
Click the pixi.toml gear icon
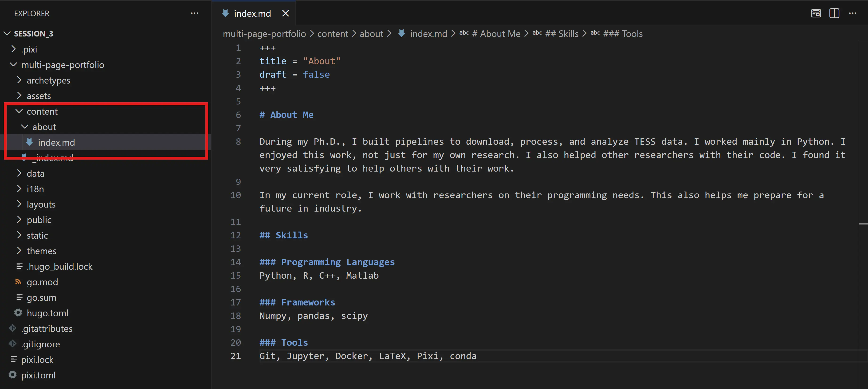[x=13, y=375]
